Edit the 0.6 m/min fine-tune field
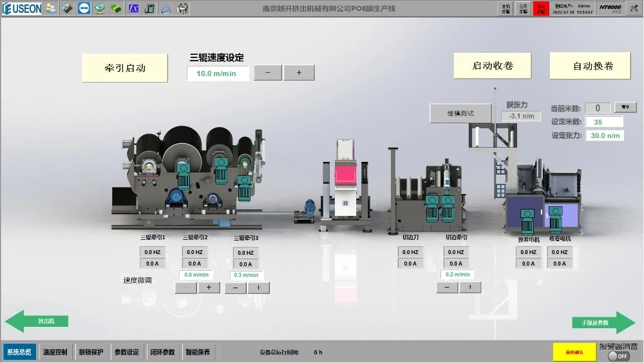This screenshot has width=644, height=363. pyautogui.click(x=196, y=275)
